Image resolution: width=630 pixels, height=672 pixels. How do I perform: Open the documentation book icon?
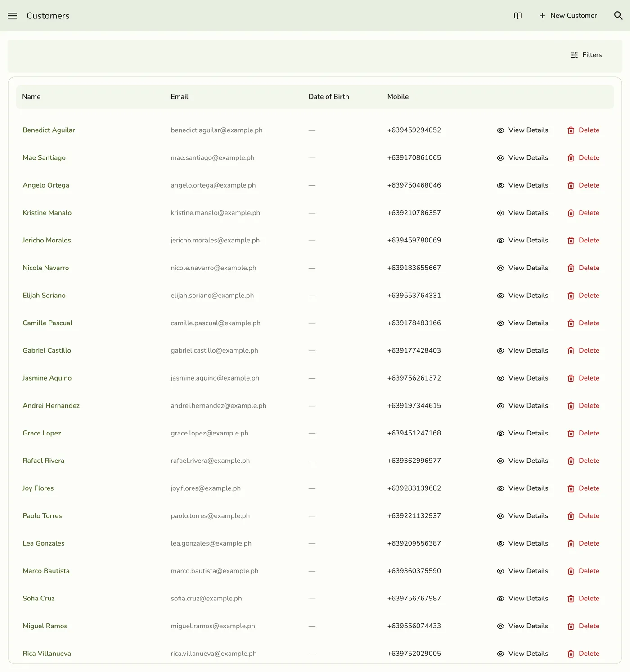click(517, 16)
